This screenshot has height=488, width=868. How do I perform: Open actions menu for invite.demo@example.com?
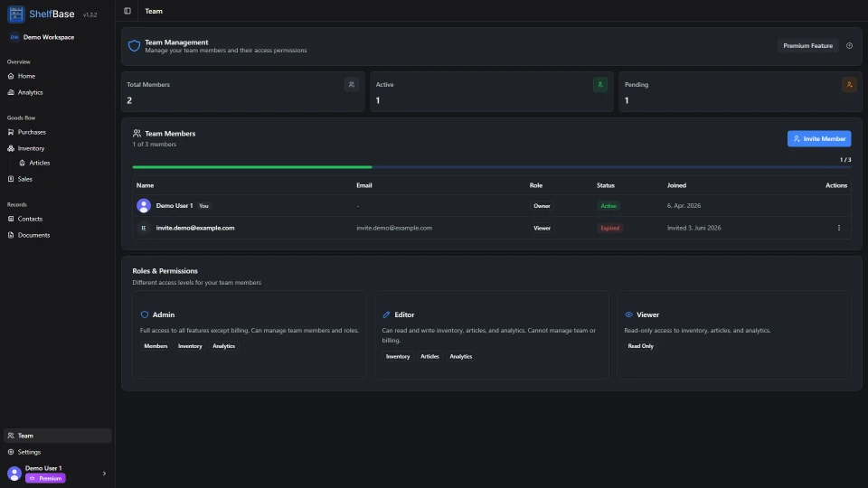839,228
